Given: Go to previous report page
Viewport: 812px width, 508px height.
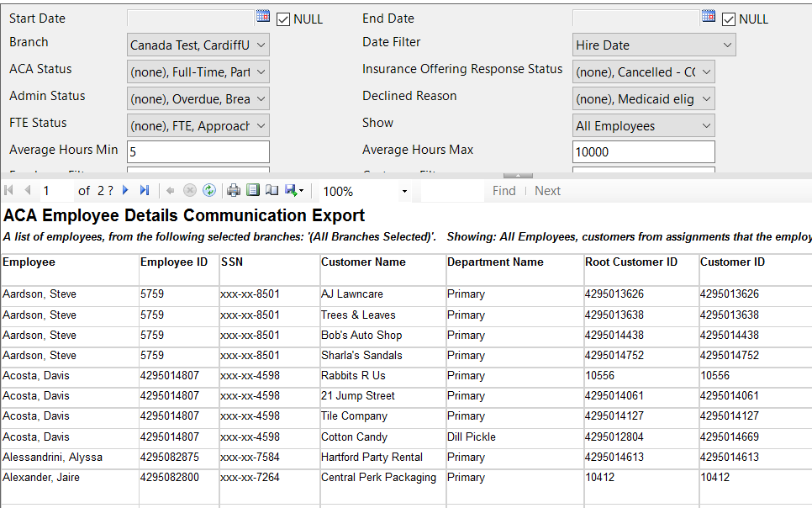Looking at the screenshot, I should coord(28,190).
